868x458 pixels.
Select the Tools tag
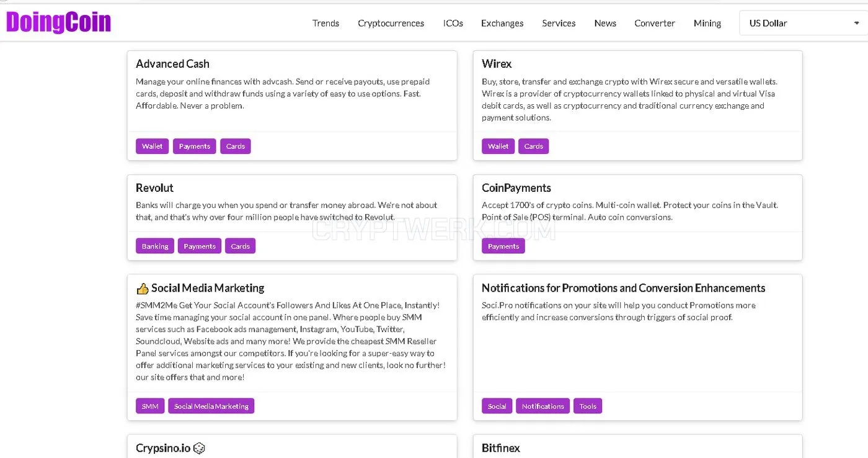click(x=588, y=406)
